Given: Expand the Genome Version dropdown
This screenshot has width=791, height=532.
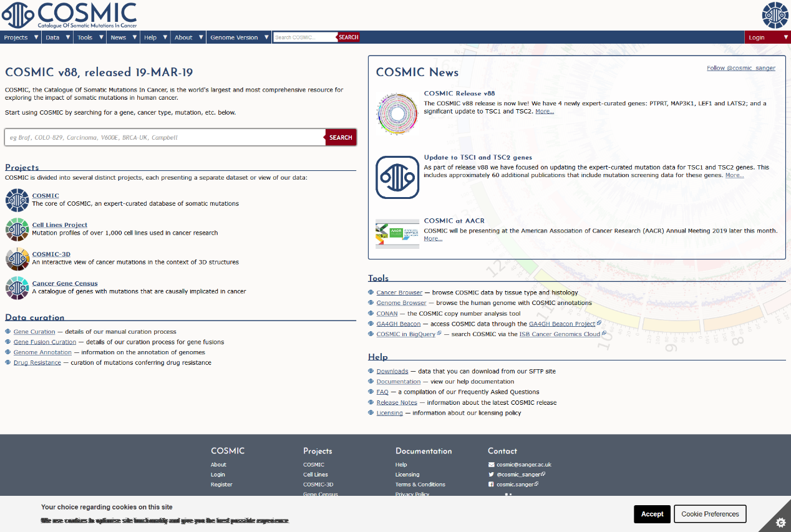Looking at the screenshot, I should pyautogui.click(x=240, y=37).
